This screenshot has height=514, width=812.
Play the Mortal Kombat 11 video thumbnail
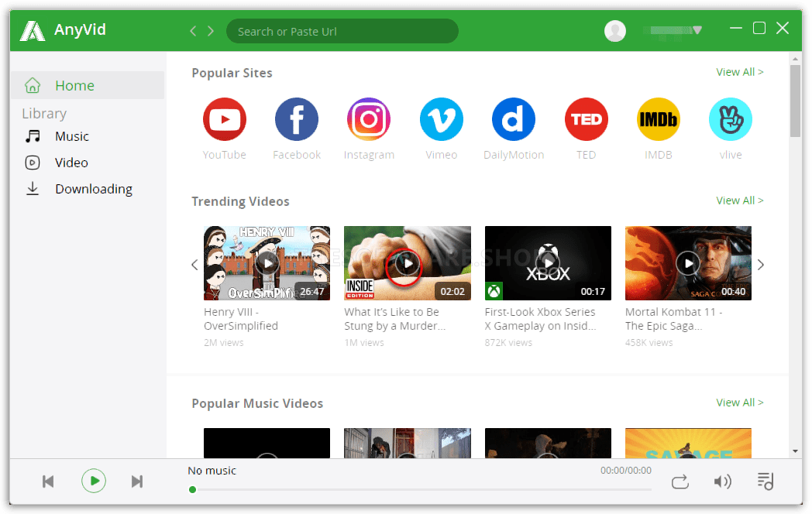point(688,263)
